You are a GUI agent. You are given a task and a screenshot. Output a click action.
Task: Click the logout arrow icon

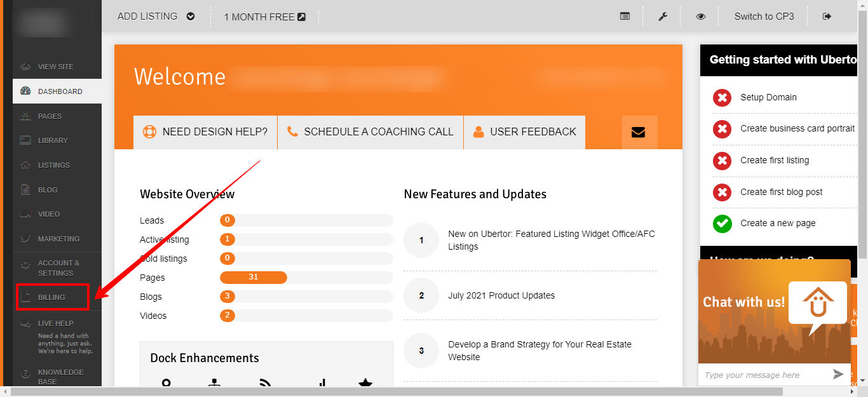click(827, 17)
